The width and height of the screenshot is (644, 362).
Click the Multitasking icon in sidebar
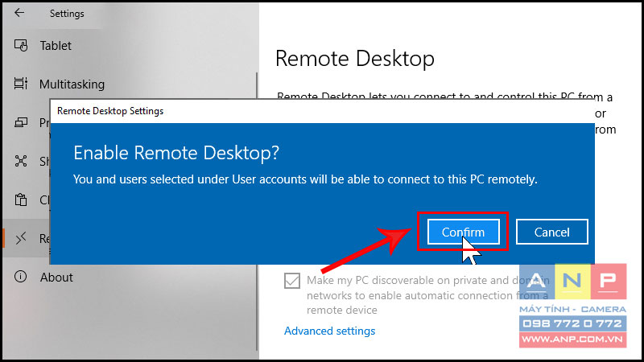[x=21, y=84]
